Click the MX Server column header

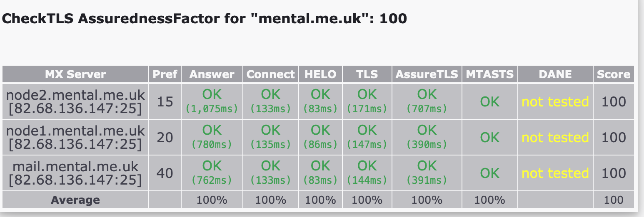click(75, 74)
